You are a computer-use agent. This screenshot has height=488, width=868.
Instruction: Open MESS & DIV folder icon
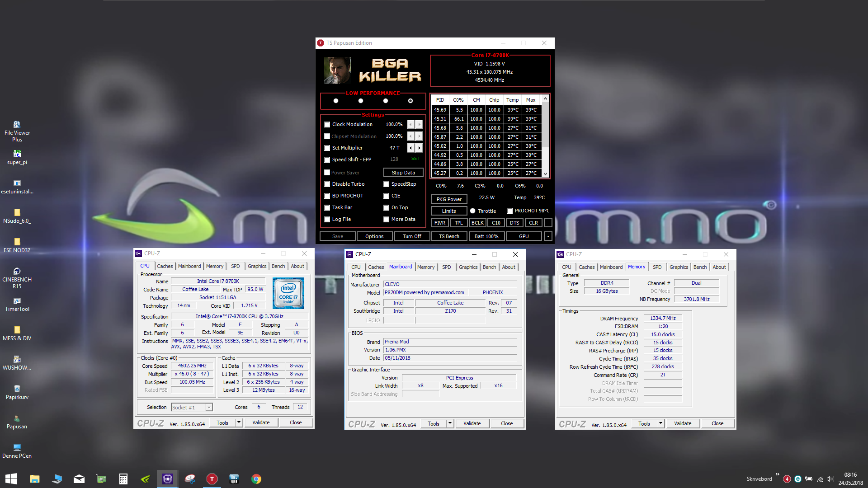17,333
